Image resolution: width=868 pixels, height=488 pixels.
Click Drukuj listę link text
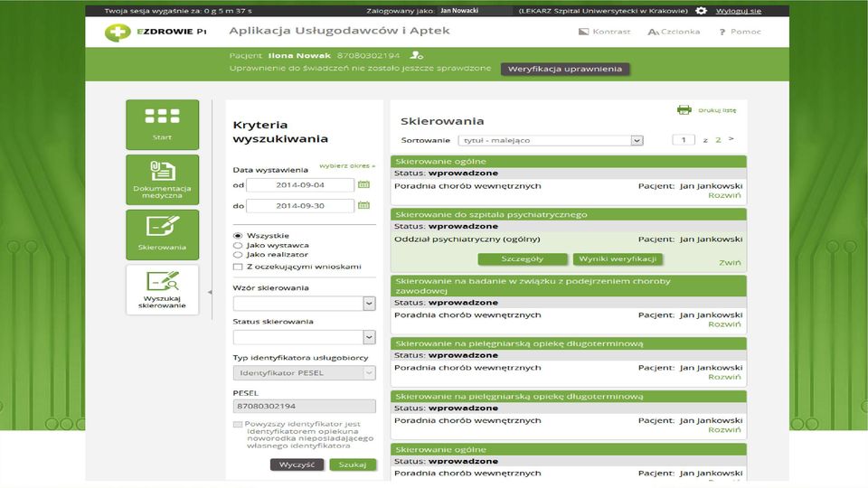pos(717,110)
